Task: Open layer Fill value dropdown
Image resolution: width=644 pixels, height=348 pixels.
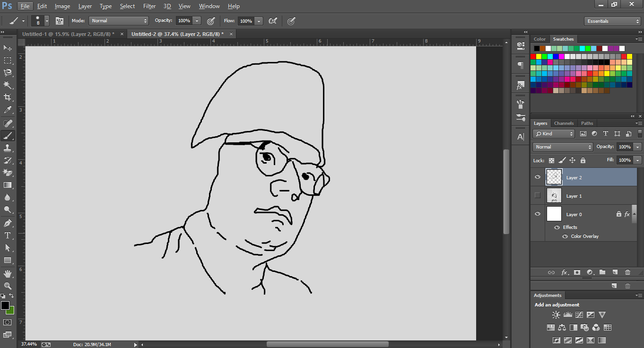Action: 638,160
